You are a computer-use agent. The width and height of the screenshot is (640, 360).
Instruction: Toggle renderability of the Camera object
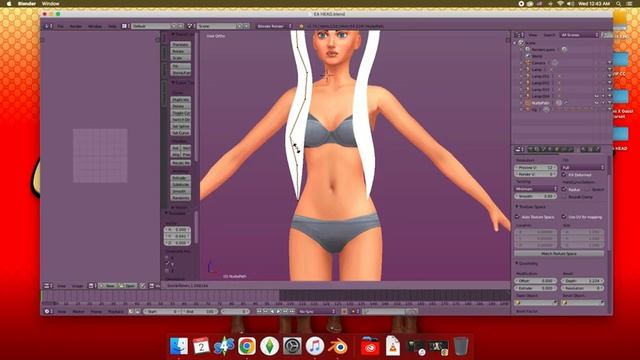610,63
